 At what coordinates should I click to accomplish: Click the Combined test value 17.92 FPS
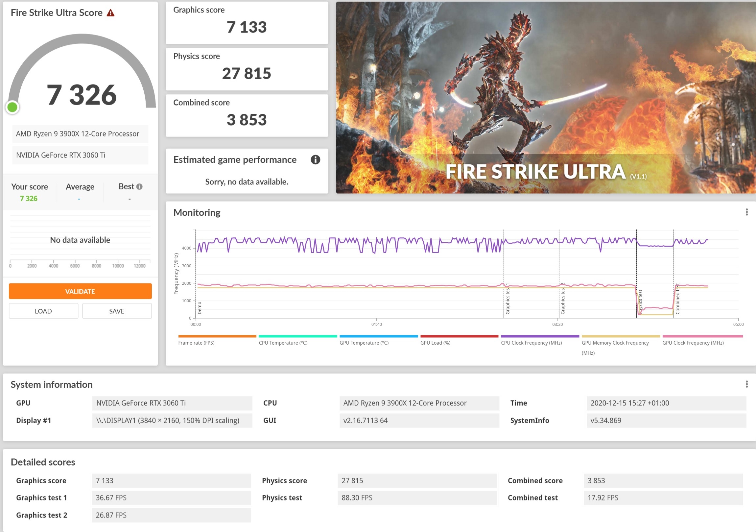pyautogui.click(x=663, y=497)
